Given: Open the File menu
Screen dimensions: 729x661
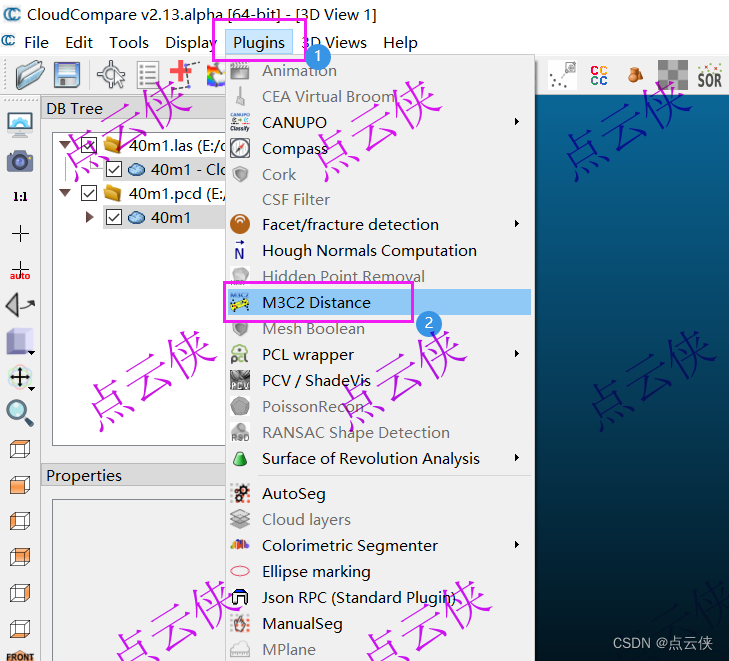Looking at the screenshot, I should tap(36, 43).
